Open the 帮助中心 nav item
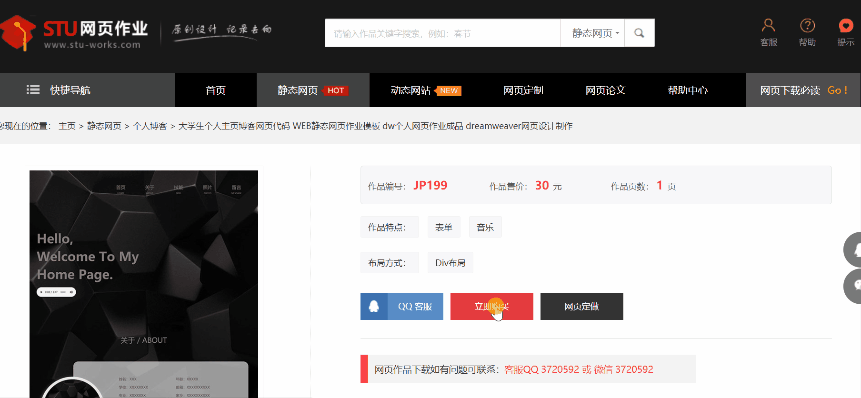Screen dimensions: 861x398 [687, 90]
